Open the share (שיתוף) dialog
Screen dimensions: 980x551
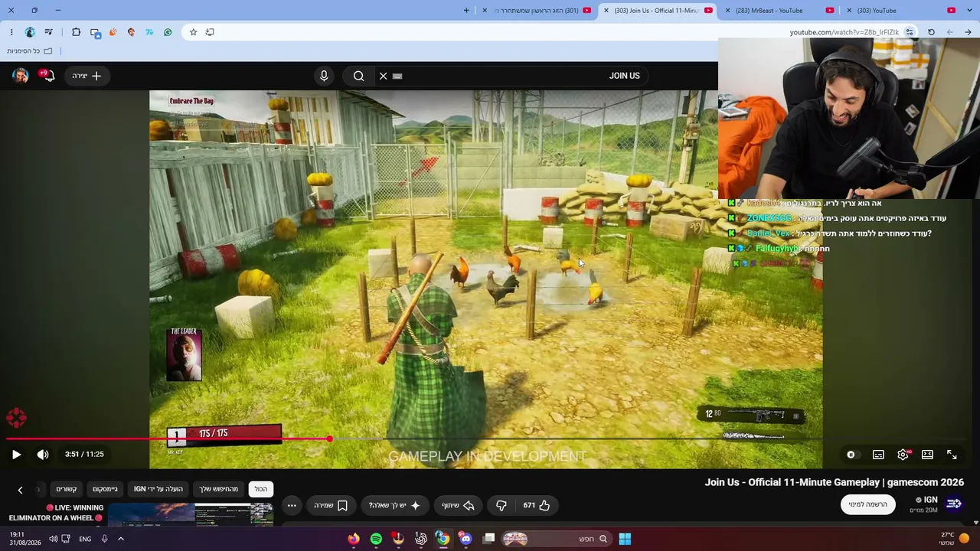458,505
